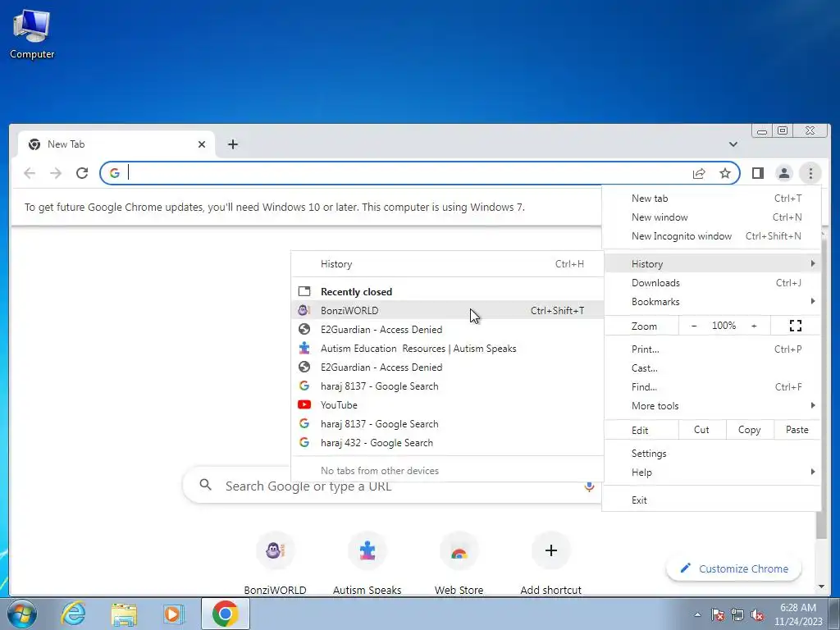Image resolution: width=840 pixels, height=630 pixels.
Task: Reopen haraj 8137 search below YouTube
Action: (x=447, y=424)
